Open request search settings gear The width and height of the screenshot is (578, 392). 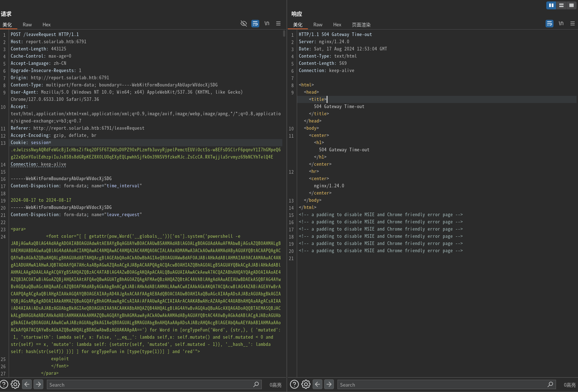[x=15, y=384]
